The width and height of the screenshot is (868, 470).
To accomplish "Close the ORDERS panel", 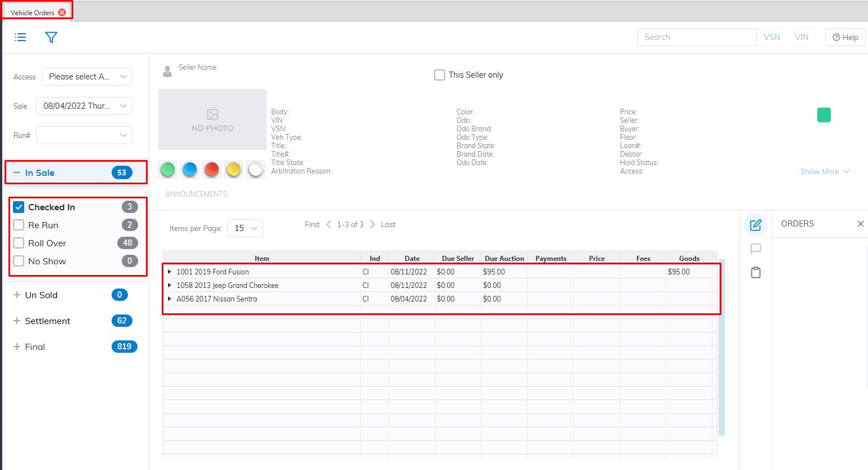I will pos(860,224).
